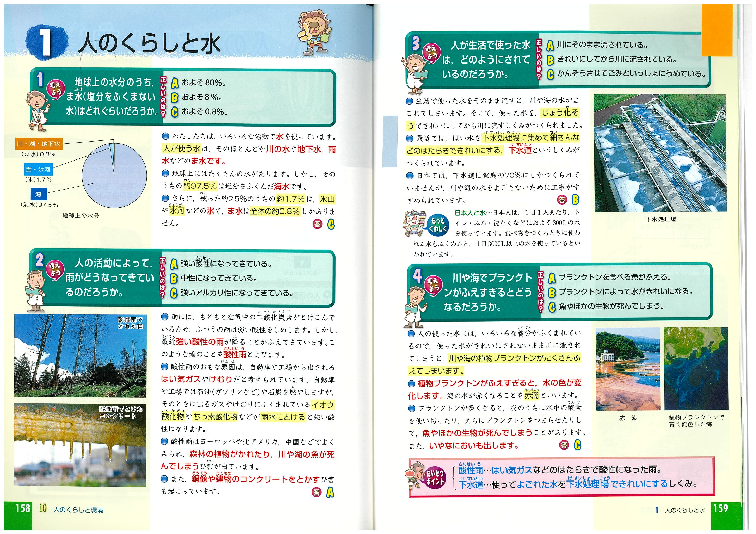The height and width of the screenshot is (534, 756).
Task: Click the highlighted text 約97.5%
Action: pos(200,186)
